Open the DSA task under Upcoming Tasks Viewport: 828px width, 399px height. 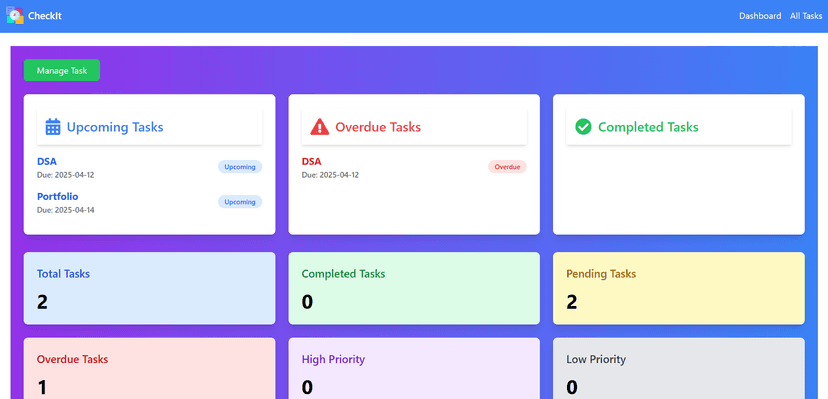(47, 162)
